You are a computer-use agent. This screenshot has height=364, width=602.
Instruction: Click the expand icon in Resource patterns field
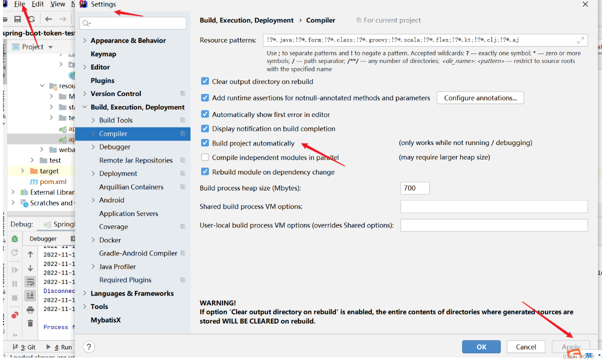(580, 40)
